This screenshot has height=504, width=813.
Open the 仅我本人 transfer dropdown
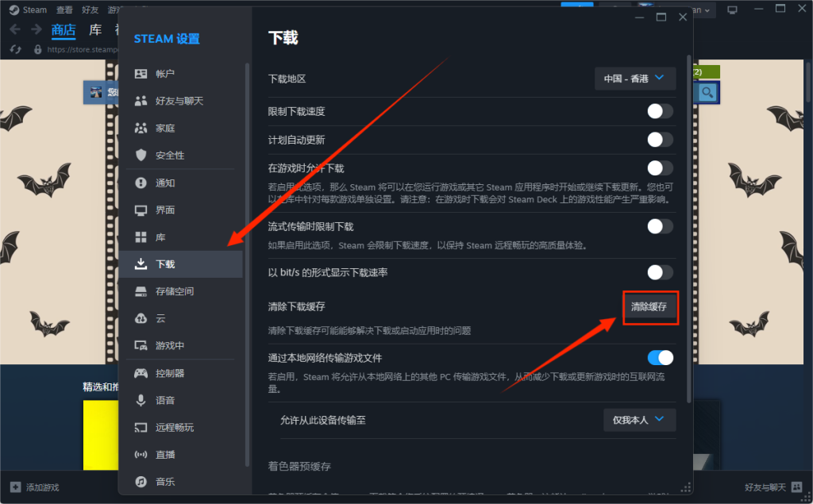pyautogui.click(x=639, y=420)
